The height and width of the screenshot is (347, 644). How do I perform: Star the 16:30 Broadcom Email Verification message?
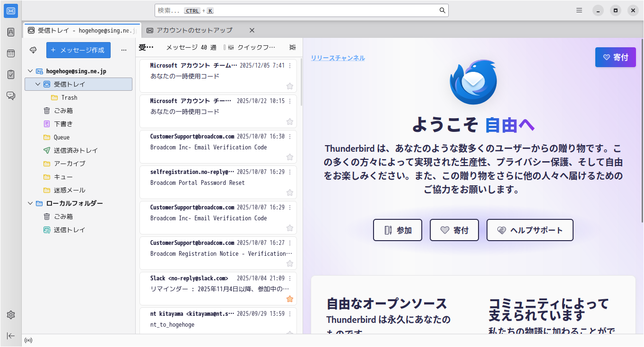(290, 157)
